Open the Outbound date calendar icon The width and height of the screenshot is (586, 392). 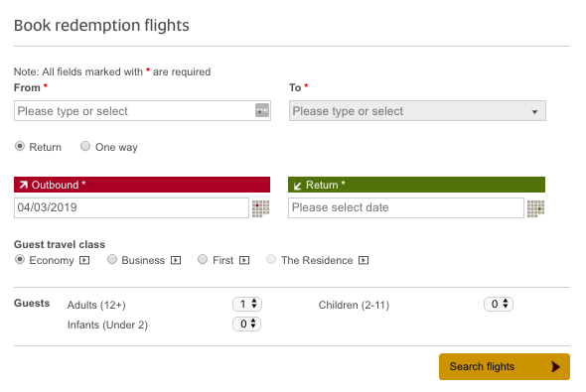[x=260, y=208]
